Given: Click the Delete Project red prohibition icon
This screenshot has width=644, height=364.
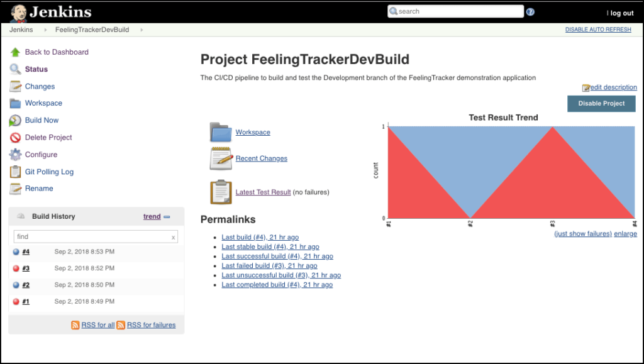Looking at the screenshot, I should [x=15, y=138].
